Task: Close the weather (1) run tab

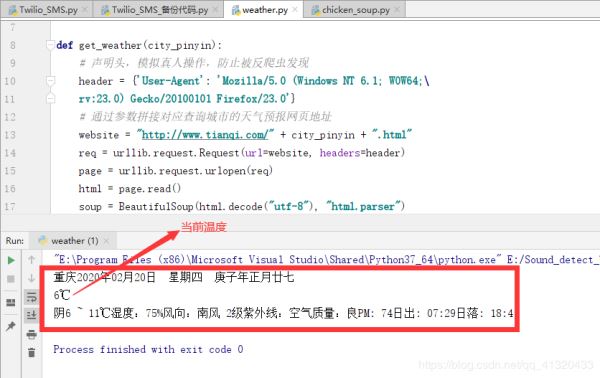Action: coord(106,241)
